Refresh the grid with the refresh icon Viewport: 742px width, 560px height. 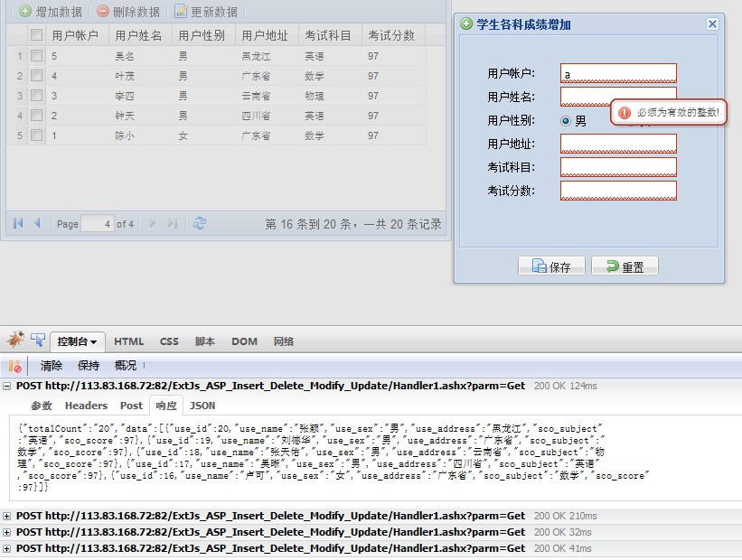click(x=200, y=223)
